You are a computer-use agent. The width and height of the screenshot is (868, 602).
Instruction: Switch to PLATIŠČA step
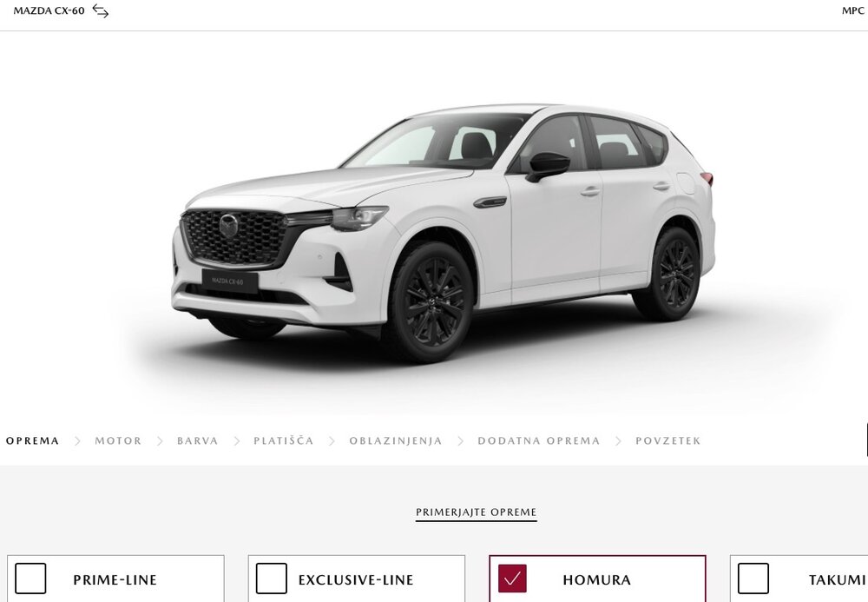point(284,440)
